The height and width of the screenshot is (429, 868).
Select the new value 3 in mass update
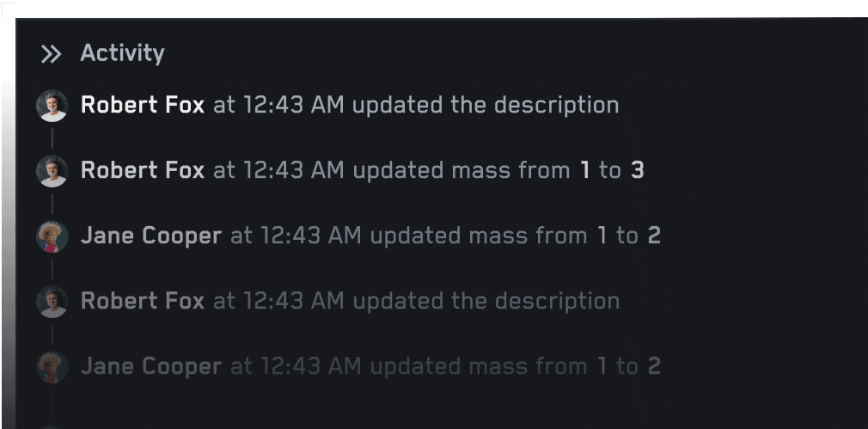tap(637, 170)
